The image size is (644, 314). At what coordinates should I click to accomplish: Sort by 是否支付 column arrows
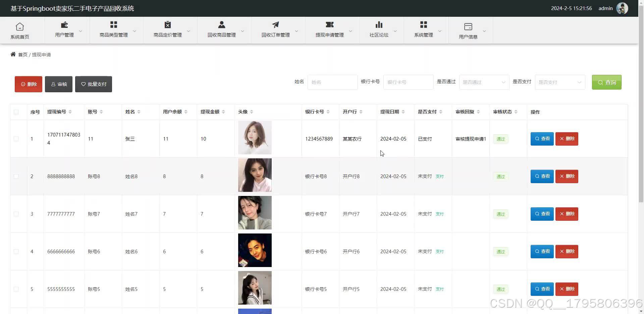441,112
